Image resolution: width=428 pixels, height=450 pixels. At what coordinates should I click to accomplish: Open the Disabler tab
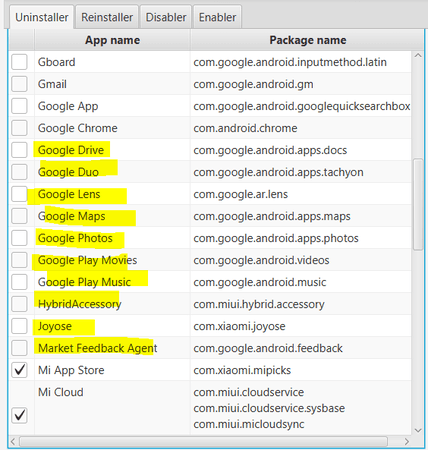pyautogui.click(x=166, y=17)
